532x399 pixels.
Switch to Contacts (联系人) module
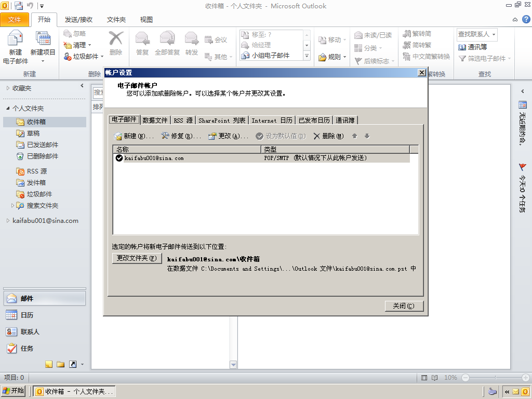click(45, 332)
